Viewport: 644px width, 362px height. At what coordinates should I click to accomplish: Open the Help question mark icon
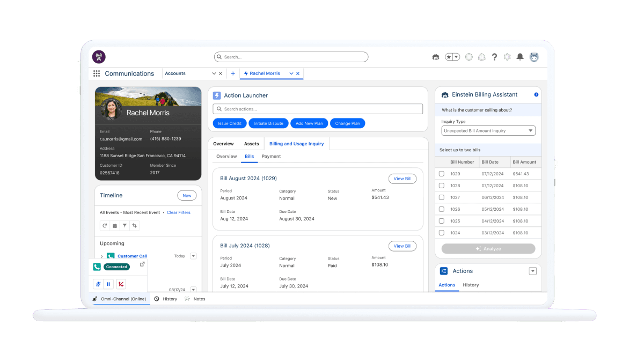point(494,57)
